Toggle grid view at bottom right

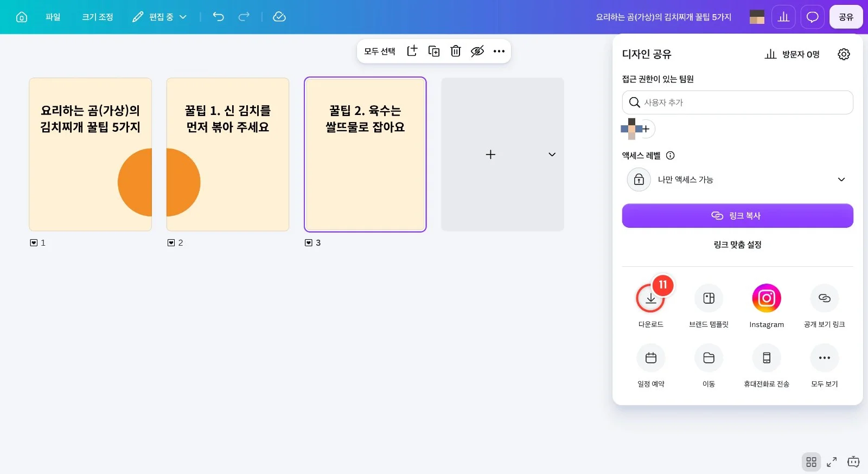[812, 462]
